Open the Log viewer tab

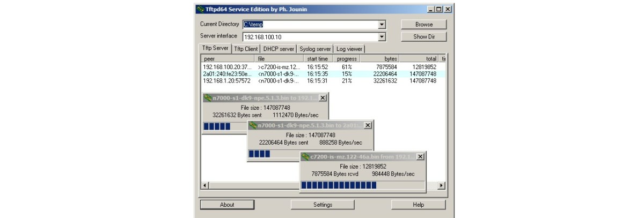349,49
